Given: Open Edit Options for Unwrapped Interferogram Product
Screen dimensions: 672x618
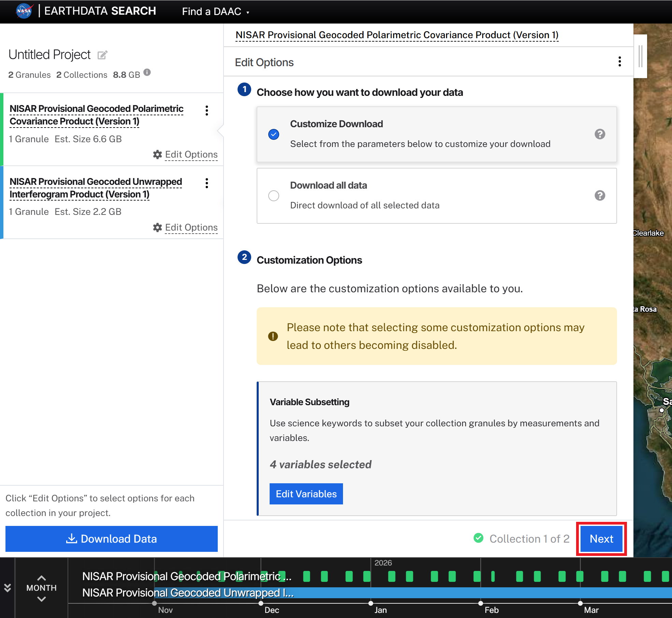Looking at the screenshot, I should coord(185,227).
